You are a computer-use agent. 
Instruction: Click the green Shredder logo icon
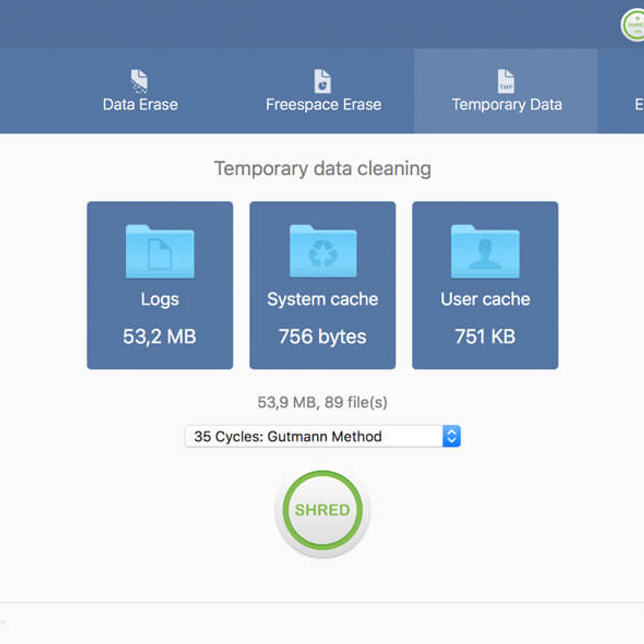[x=633, y=25]
